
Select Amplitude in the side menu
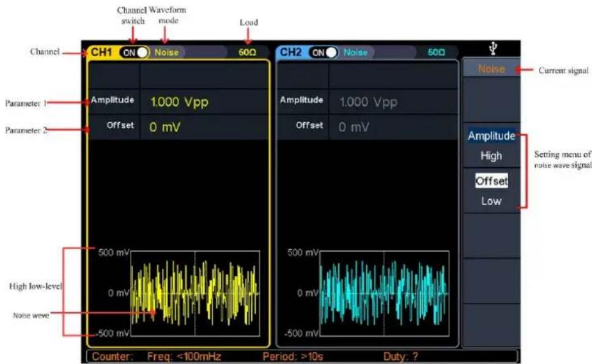[491, 136]
